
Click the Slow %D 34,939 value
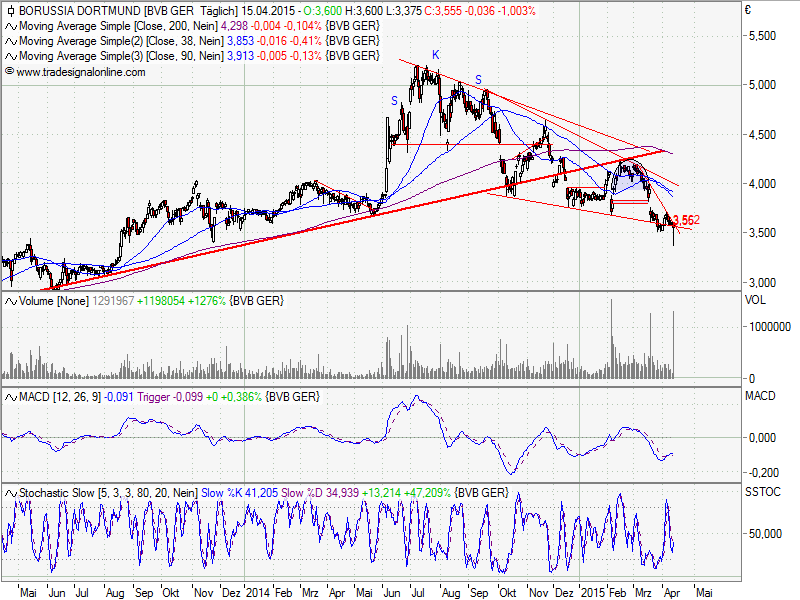(x=319, y=493)
